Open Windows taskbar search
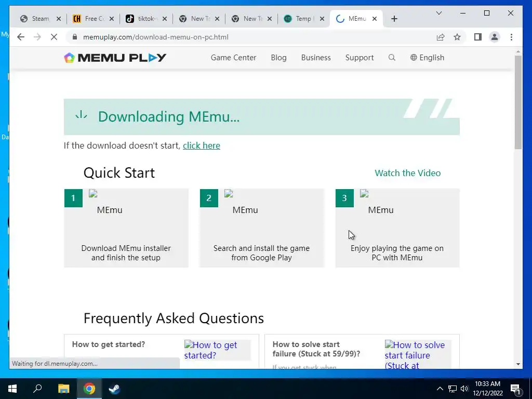Image resolution: width=532 pixels, height=399 pixels. point(37,389)
